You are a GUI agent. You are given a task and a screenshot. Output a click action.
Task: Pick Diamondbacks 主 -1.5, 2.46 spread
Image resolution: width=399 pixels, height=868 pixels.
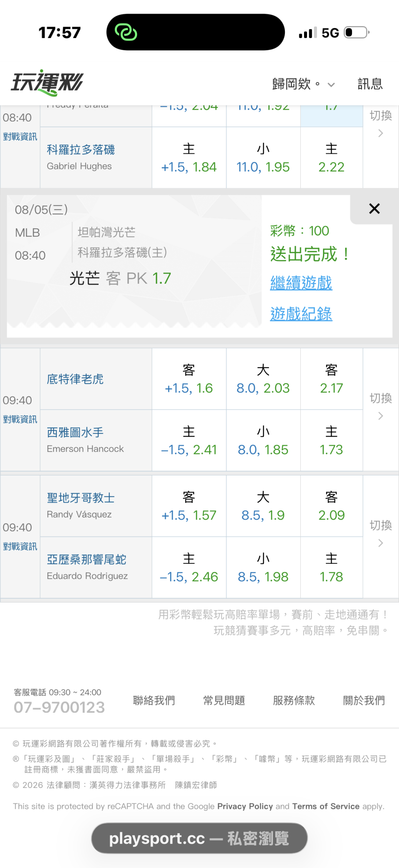[x=189, y=567]
